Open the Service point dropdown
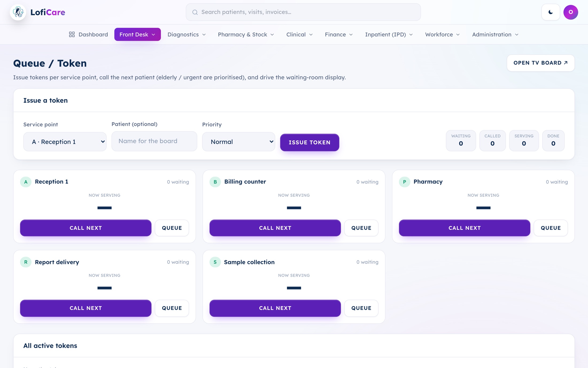 tap(65, 142)
